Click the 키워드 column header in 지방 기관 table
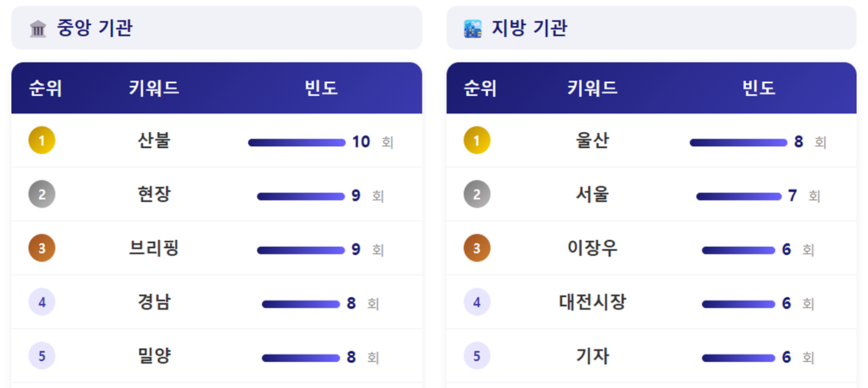Image resolution: width=868 pixels, height=388 pixels. 592,89
